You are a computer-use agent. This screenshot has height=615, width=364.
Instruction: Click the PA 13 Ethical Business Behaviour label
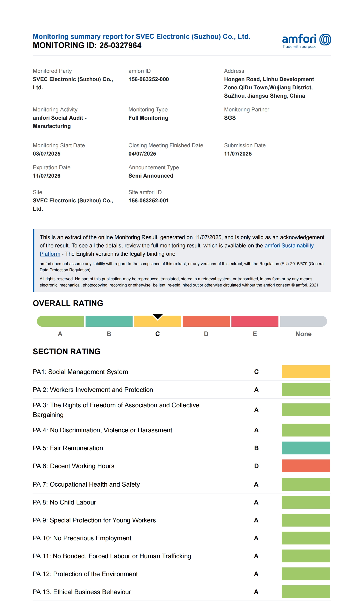82,592
